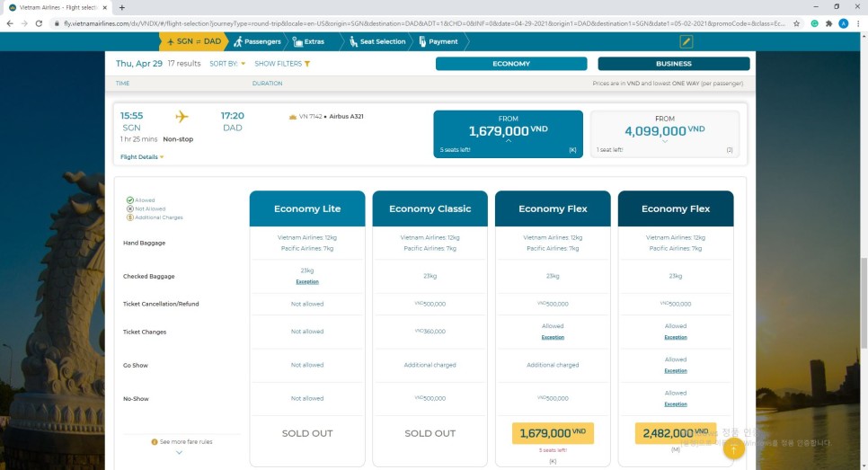Click the Hand Baggage row label
This screenshot has height=470, width=868.
tap(144, 243)
